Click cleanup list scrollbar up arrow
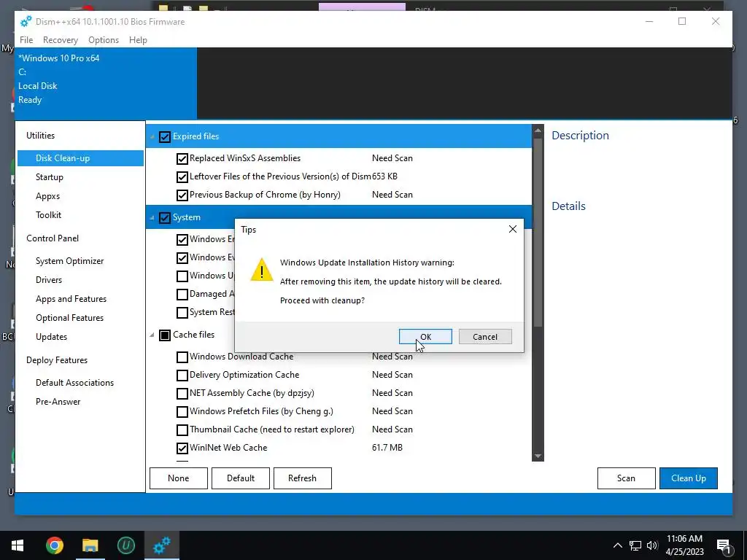Screen dimensions: 747x560 [538, 130]
